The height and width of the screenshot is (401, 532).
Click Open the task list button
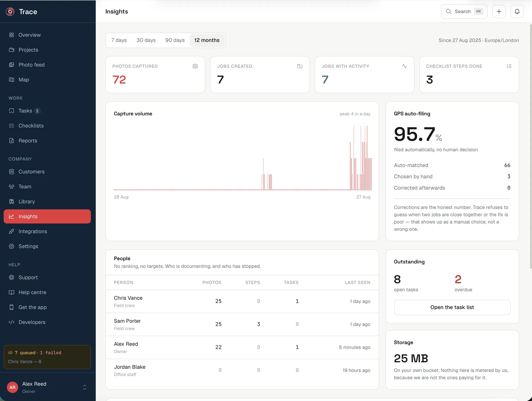tap(452, 307)
